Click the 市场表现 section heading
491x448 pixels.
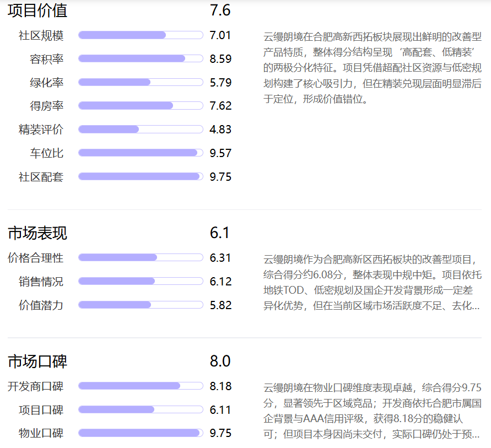[x=37, y=233]
